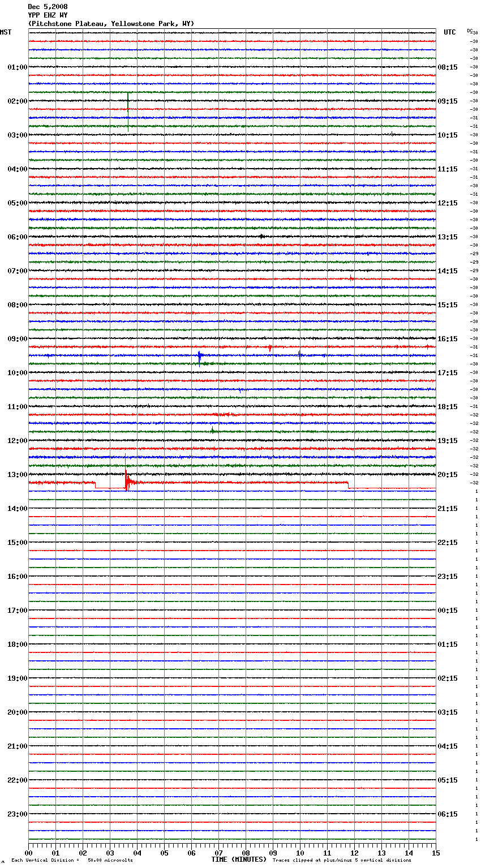481x868 pixels.
Task: Click the 16:15 UTC time label
Action: [448, 339]
